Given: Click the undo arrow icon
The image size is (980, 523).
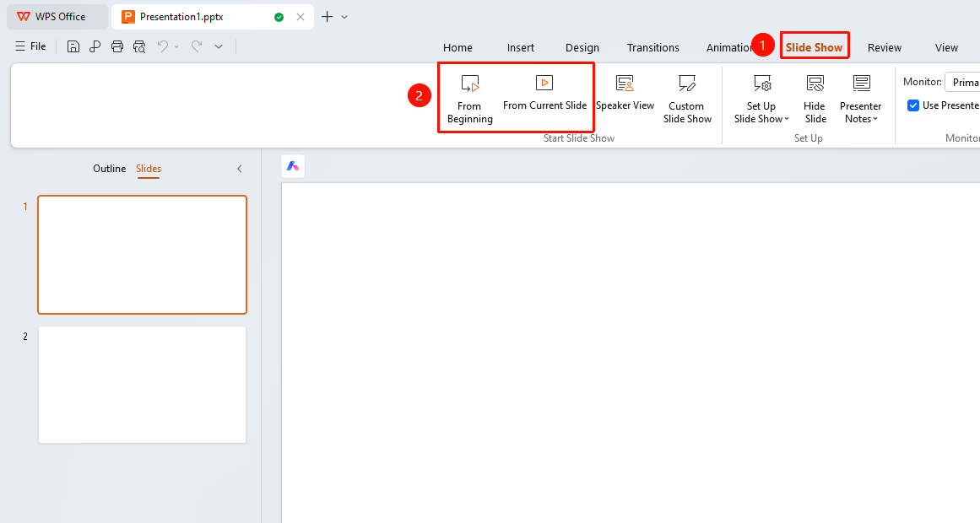Looking at the screenshot, I should 163,46.
